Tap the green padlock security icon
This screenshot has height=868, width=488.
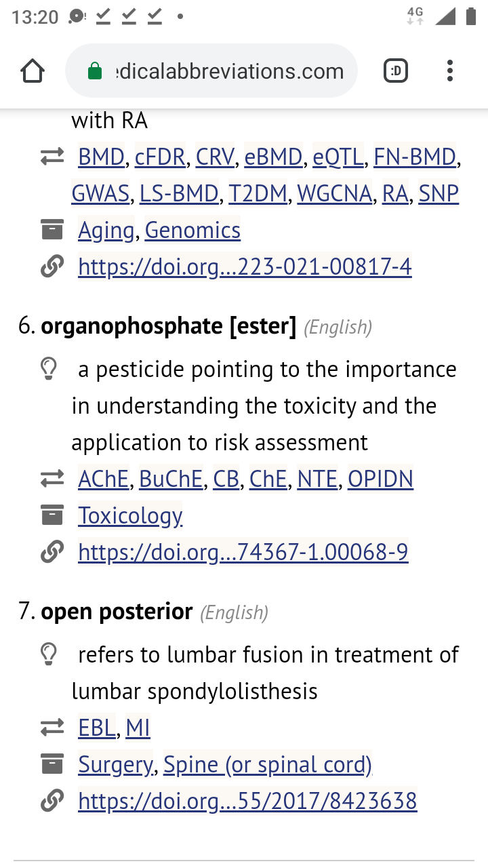pos(96,71)
